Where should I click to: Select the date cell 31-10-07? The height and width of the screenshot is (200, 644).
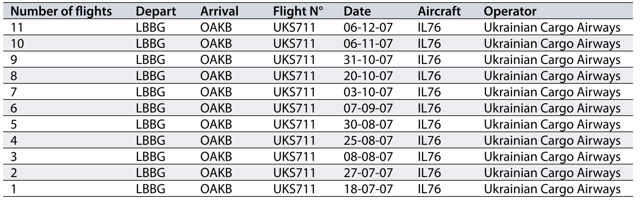click(x=368, y=60)
